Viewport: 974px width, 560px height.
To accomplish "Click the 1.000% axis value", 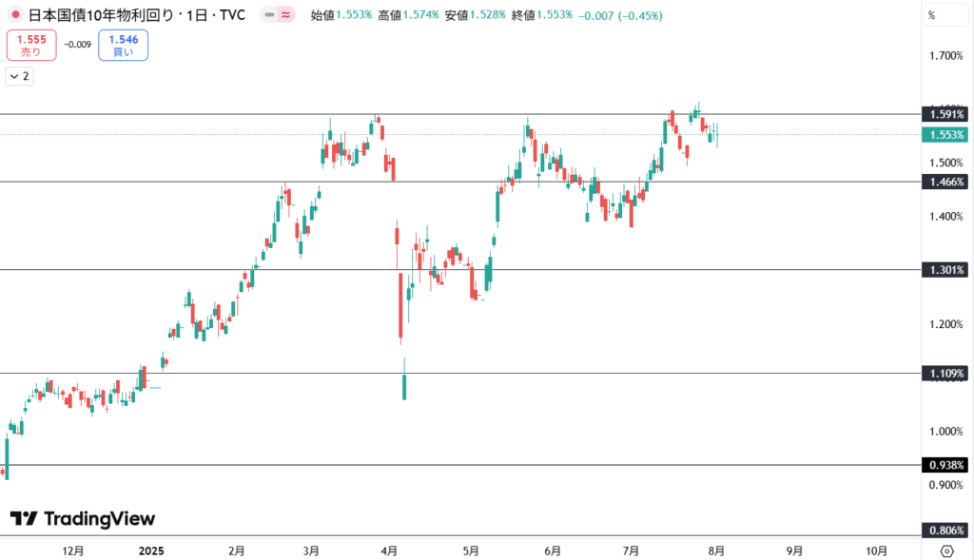I will pos(946,432).
